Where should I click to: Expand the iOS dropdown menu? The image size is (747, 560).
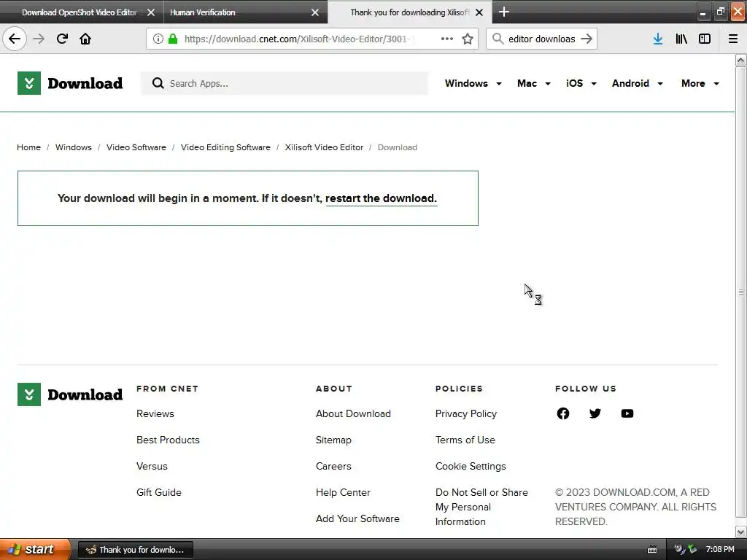[581, 83]
